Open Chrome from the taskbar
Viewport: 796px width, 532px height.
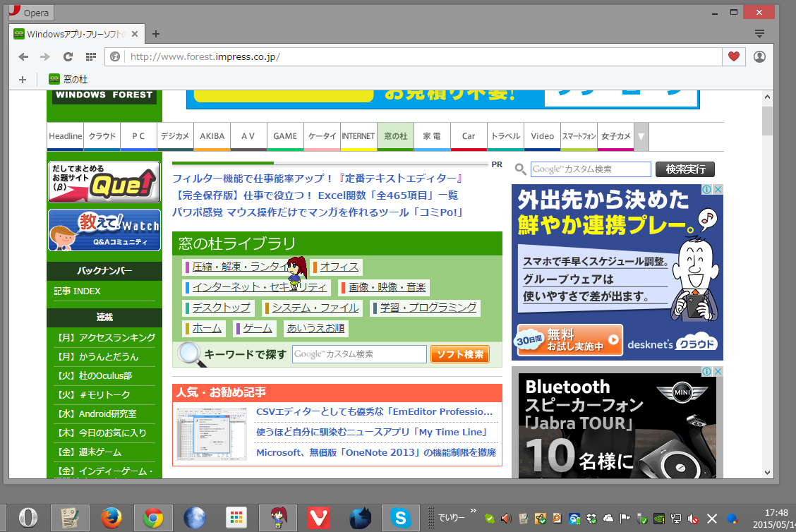coord(154,517)
